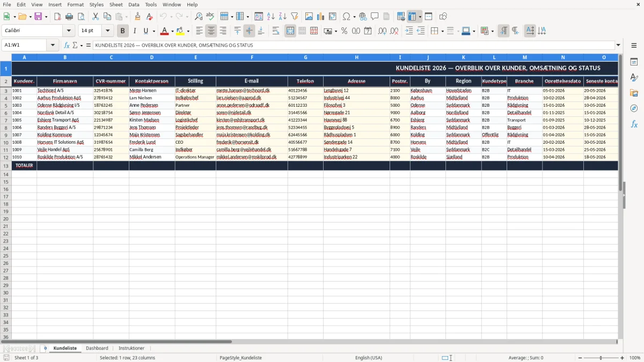Screen dimensions: 644x362
Task: Insert a hyperlink
Action: pos(363,17)
